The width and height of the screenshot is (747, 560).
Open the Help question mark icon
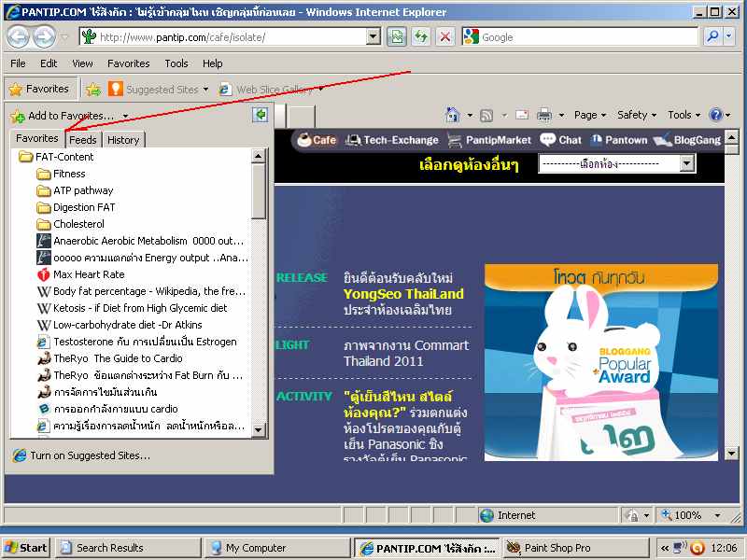[715, 115]
